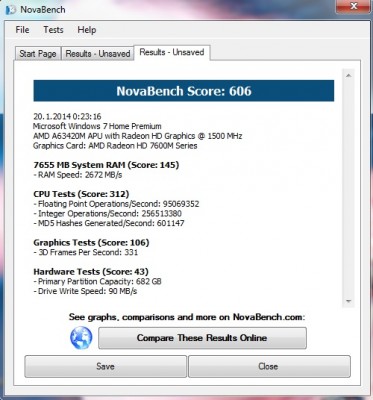
Task: Click the globe icon beside Compare button
Action: 81,338
